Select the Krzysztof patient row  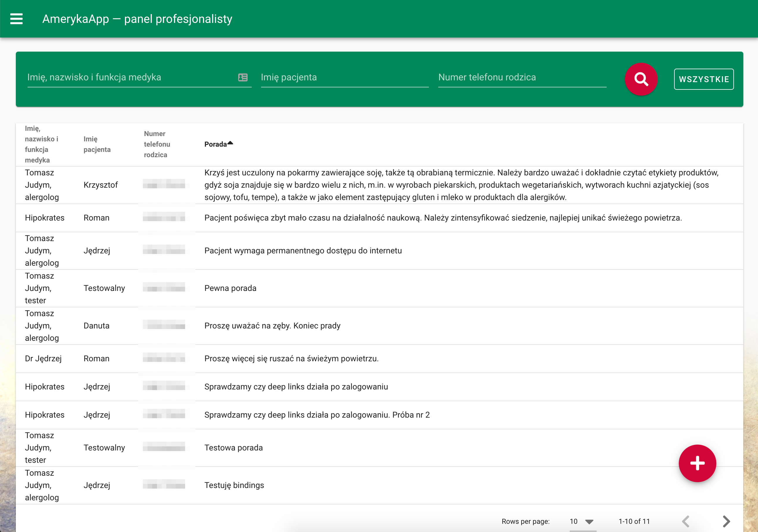(x=101, y=185)
